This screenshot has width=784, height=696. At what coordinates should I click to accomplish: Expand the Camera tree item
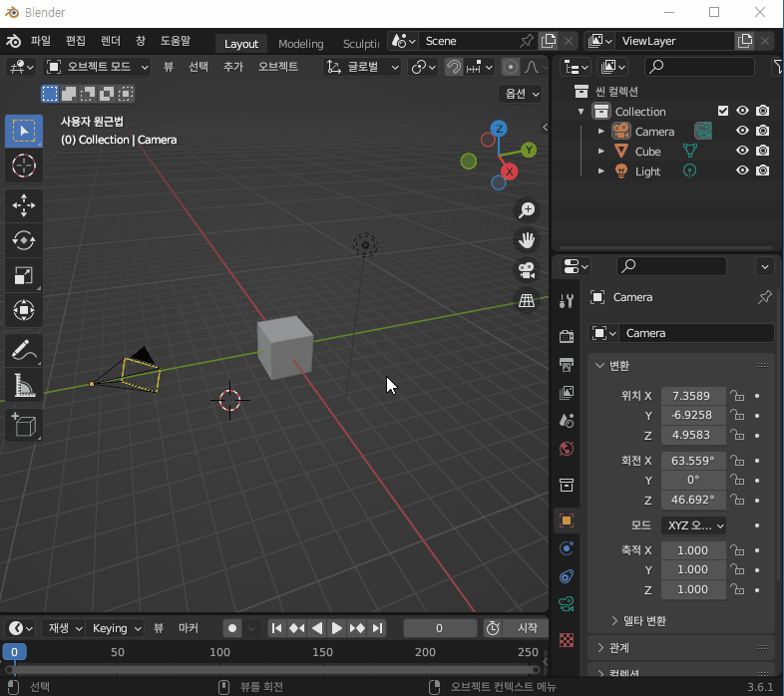601,131
